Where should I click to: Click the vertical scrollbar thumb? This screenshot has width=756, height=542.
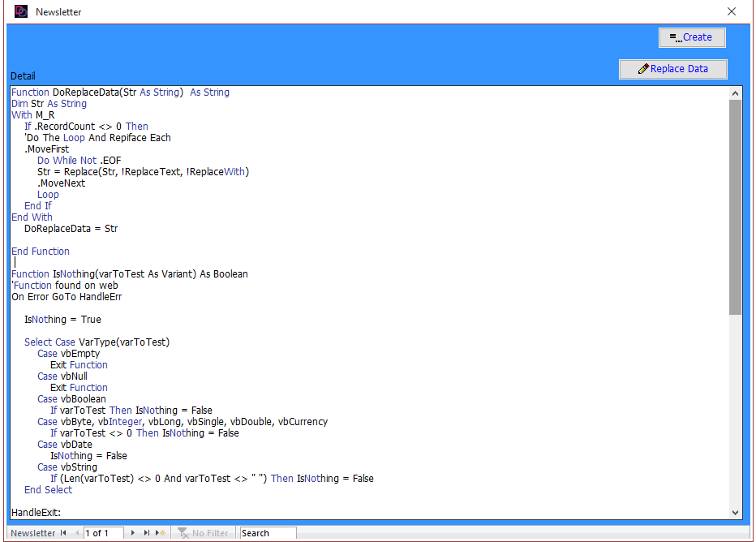735,208
